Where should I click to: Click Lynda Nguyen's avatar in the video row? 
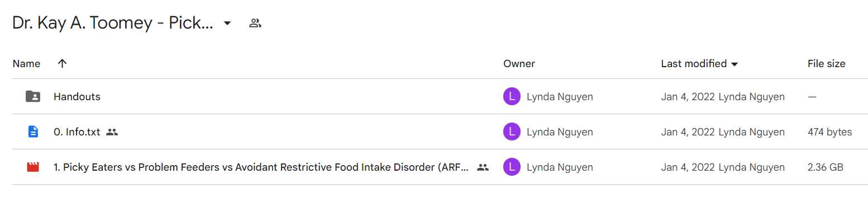tap(512, 167)
